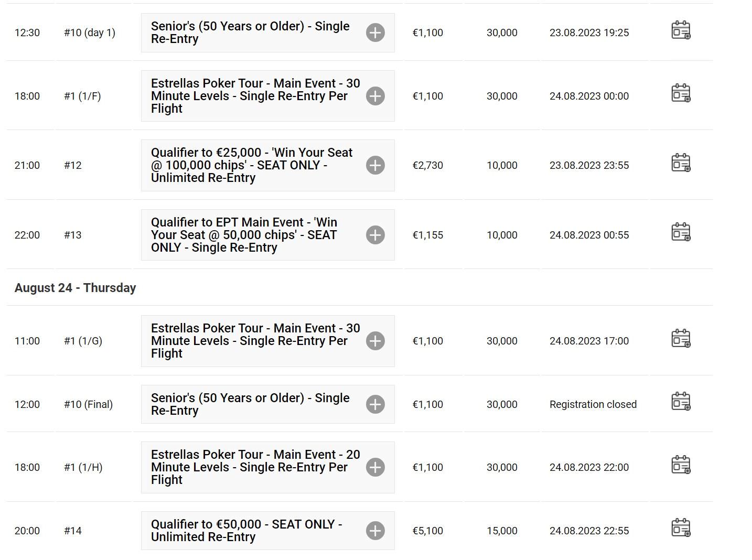Add Senior's Final event to calendar
The height and width of the screenshot is (560, 752).
click(x=681, y=402)
